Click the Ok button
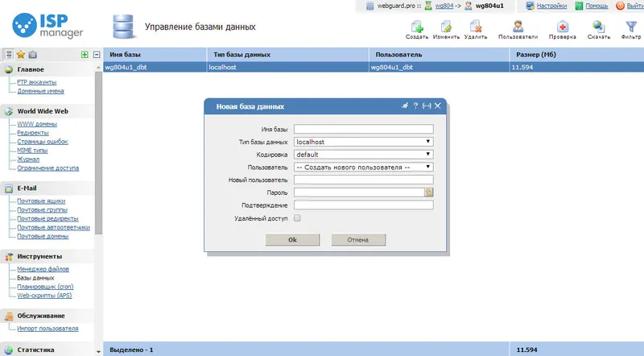The width and height of the screenshot is (644, 356). pos(292,240)
